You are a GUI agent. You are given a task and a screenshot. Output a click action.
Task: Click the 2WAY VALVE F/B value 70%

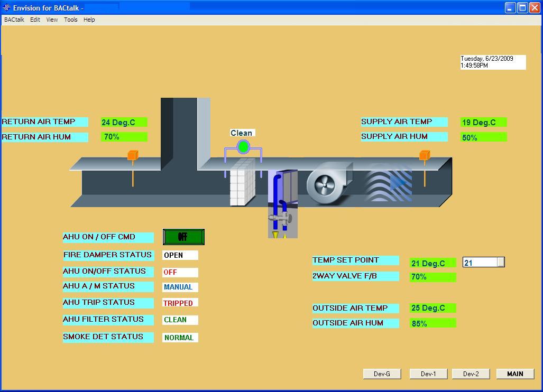(433, 277)
